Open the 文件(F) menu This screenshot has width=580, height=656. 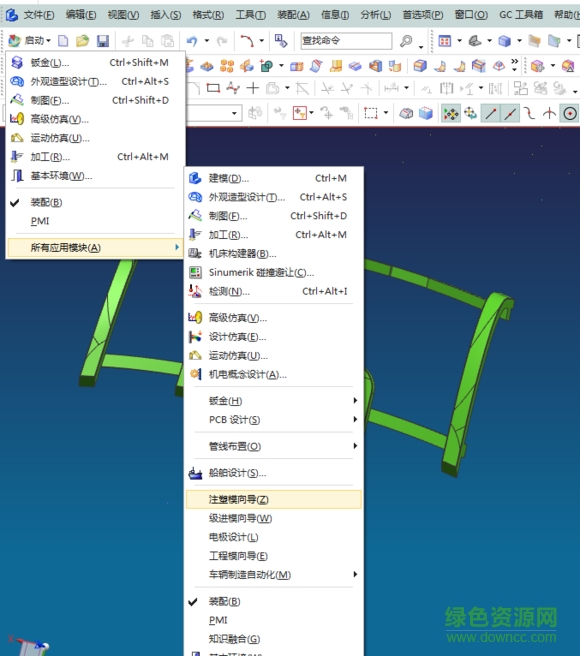tap(38, 15)
